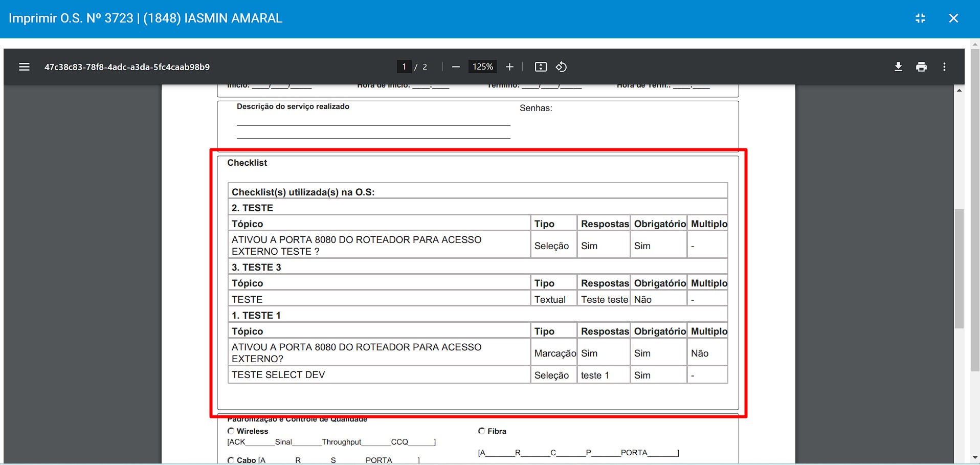Close the Imprimir O.S. dialog
The height and width of the screenshot is (465, 980).
coord(953,18)
